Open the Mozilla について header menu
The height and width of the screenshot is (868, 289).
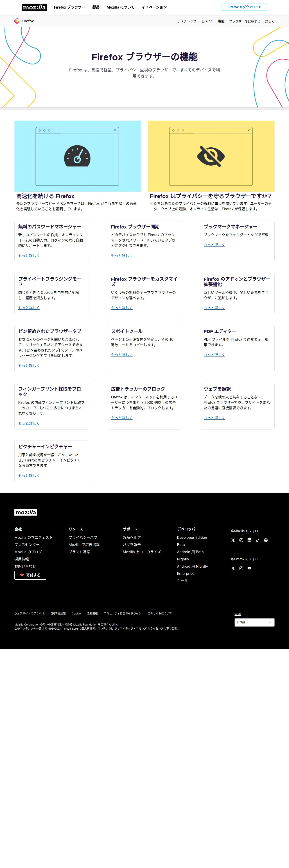(x=120, y=7)
